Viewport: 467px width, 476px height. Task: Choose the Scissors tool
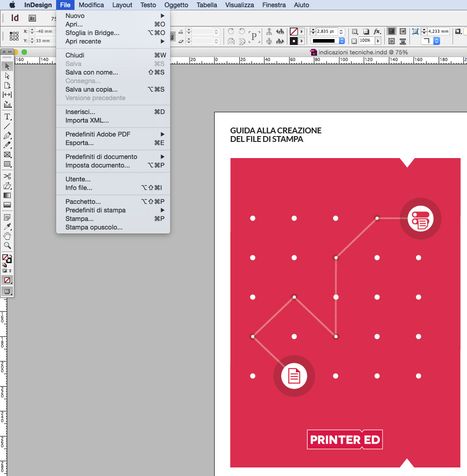tap(7, 176)
